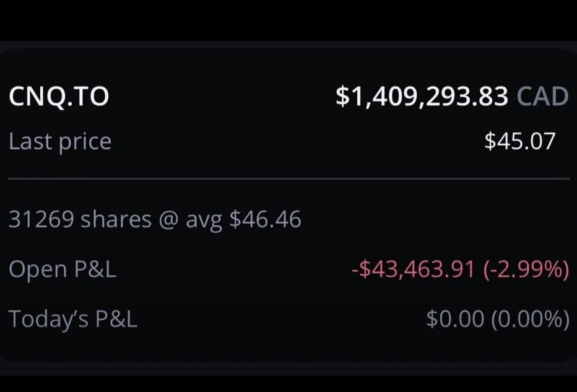This screenshot has width=577, height=392.
Task: Tap the Open P&L label
Action: tap(63, 269)
